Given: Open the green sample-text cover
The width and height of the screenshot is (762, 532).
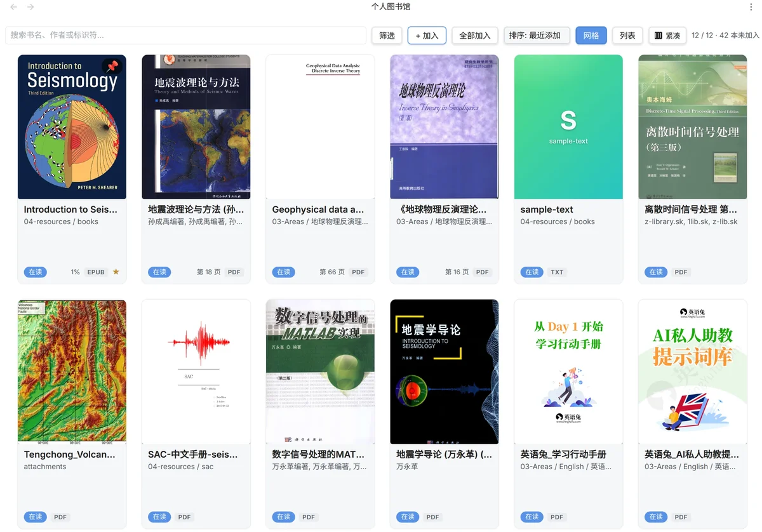Looking at the screenshot, I should 568,127.
